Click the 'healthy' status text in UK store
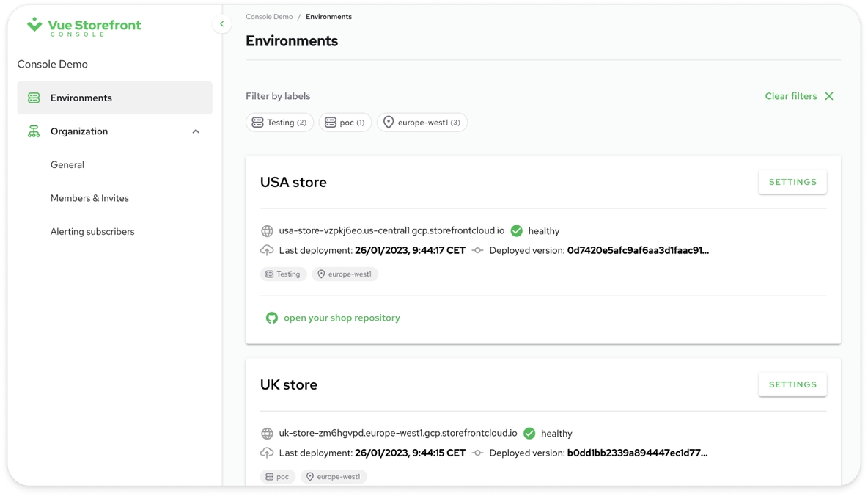Screen dimensions: 868x496 pos(556,434)
